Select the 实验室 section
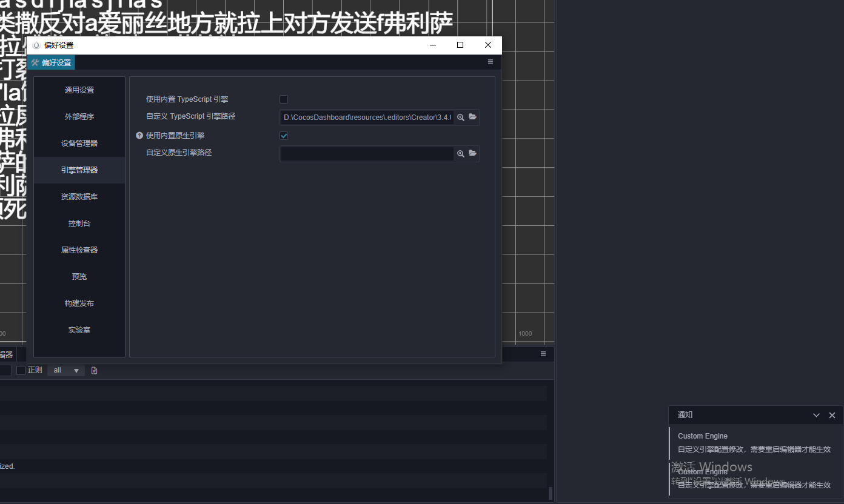This screenshot has height=504, width=844. [79, 330]
